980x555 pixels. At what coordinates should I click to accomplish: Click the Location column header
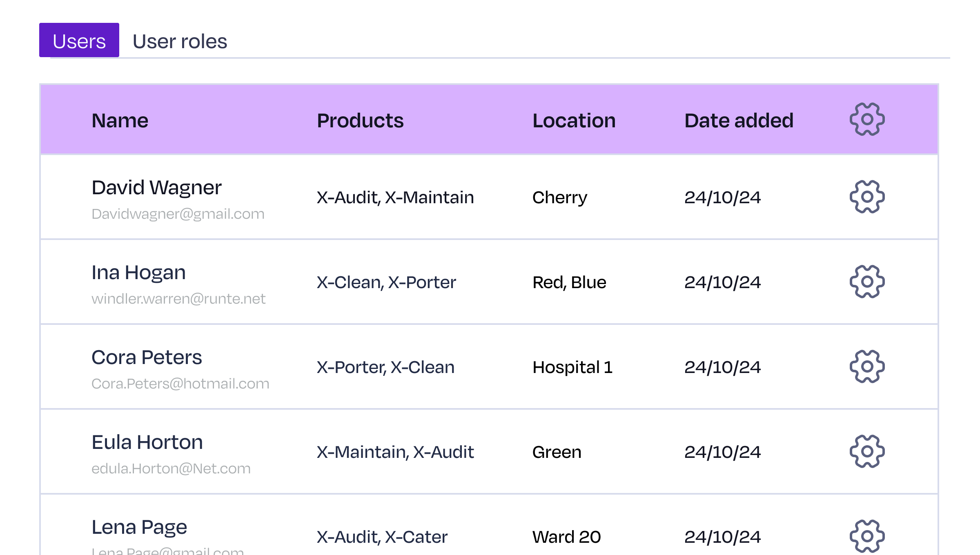[x=574, y=121]
